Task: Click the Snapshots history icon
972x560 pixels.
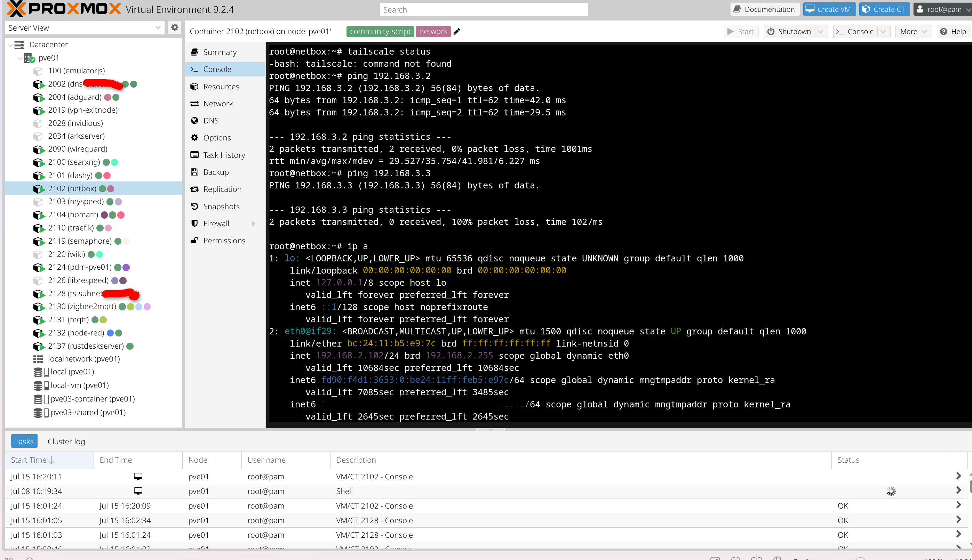Action: [195, 206]
